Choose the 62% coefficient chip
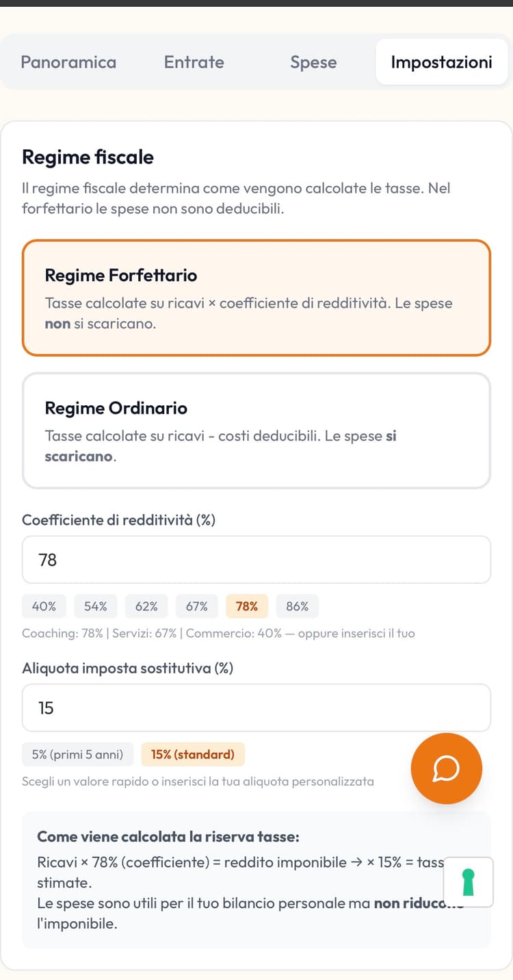The height and width of the screenshot is (980, 513). 146,606
